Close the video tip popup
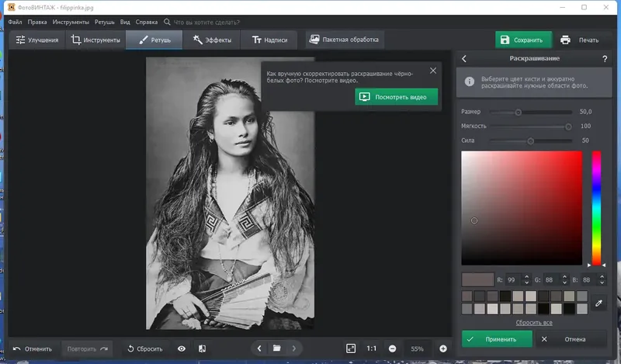The width and height of the screenshot is (621, 364). pyautogui.click(x=433, y=71)
